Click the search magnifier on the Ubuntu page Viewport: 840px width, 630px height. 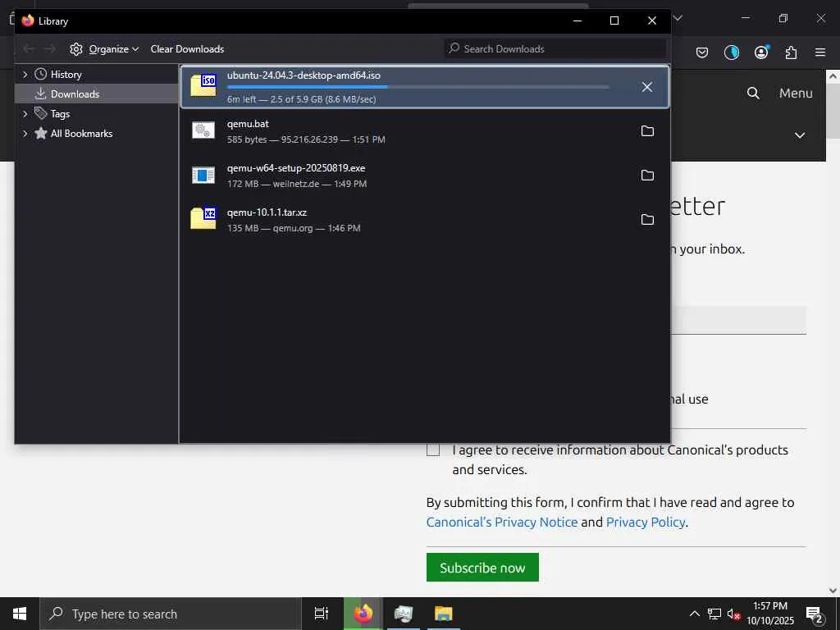pyautogui.click(x=753, y=94)
